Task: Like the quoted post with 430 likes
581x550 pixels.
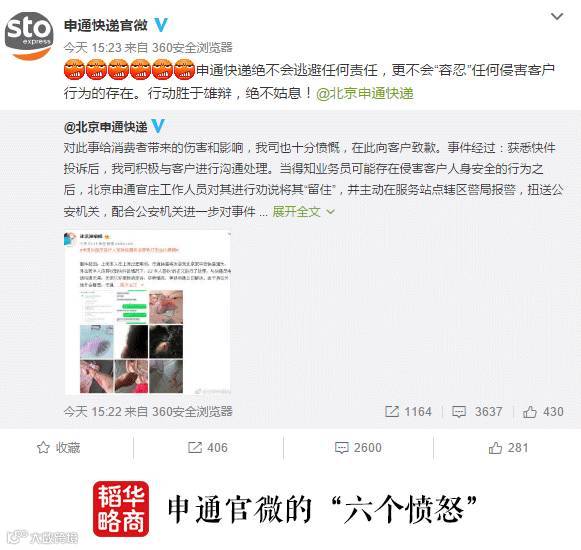Action: [543, 411]
